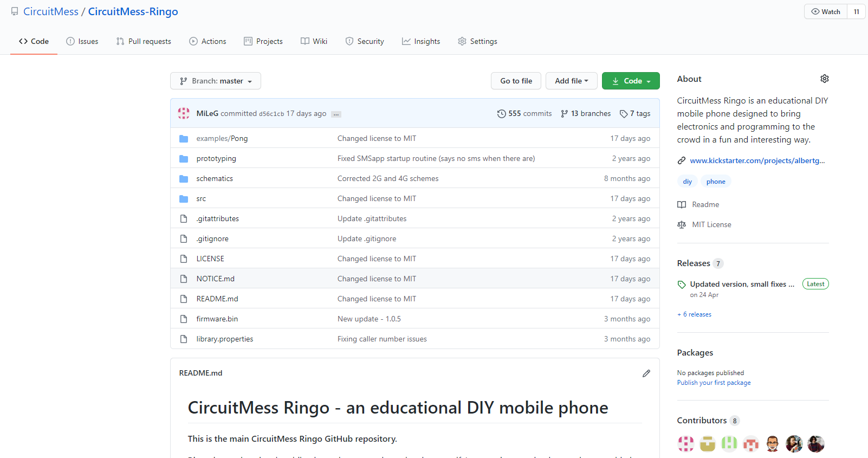The width and height of the screenshot is (868, 458).
Task: Open the CircuitMess-Ringo repository title link
Action: point(133,11)
